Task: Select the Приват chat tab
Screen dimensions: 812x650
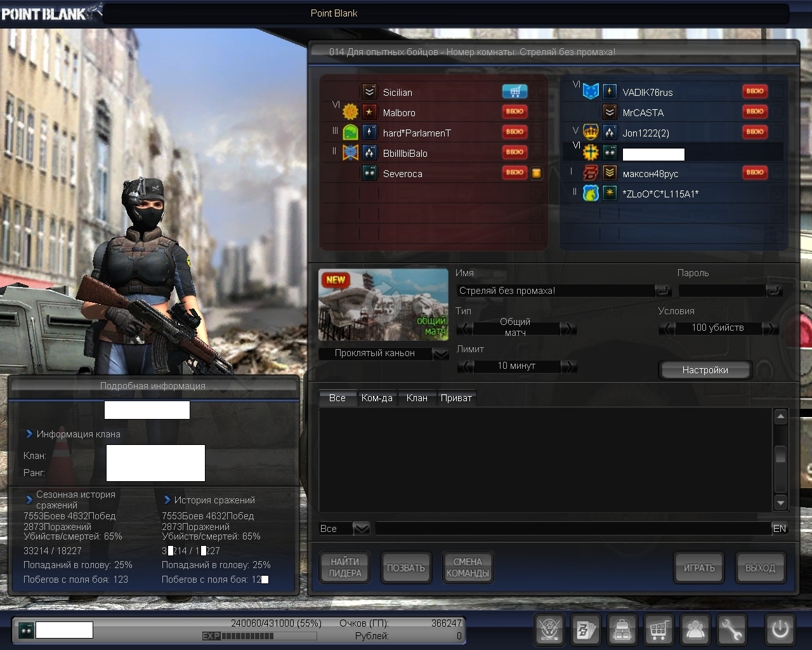Action: (x=456, y=398)
